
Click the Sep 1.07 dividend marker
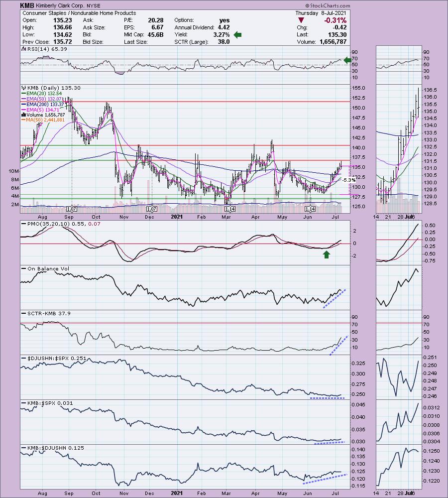click(72, 209)
